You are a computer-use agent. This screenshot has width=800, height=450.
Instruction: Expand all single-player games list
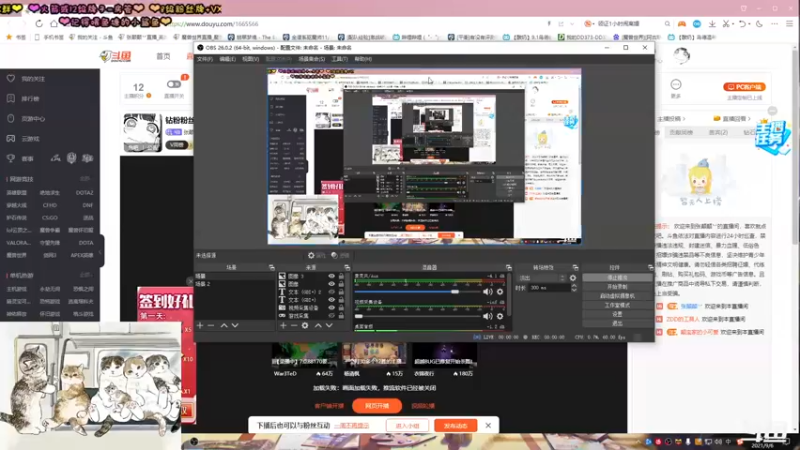point(85,275)
